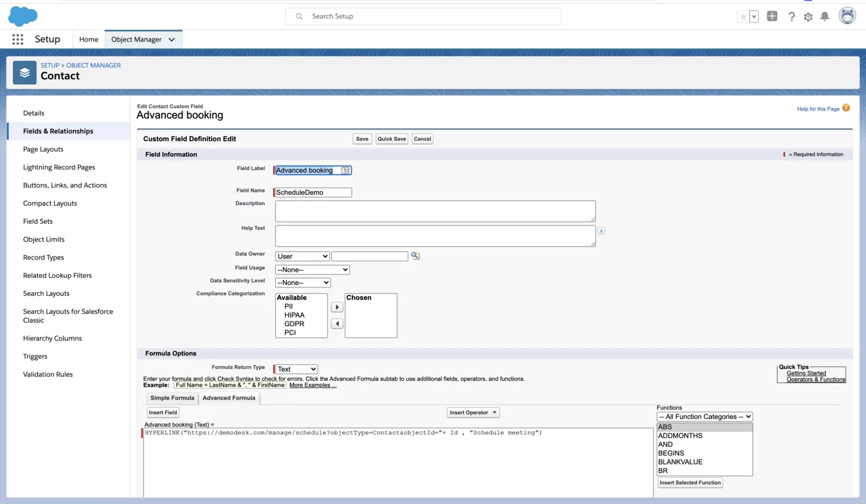
Task: Open the Formula Return Type dropdown
Action: click(x=296, y=369)
